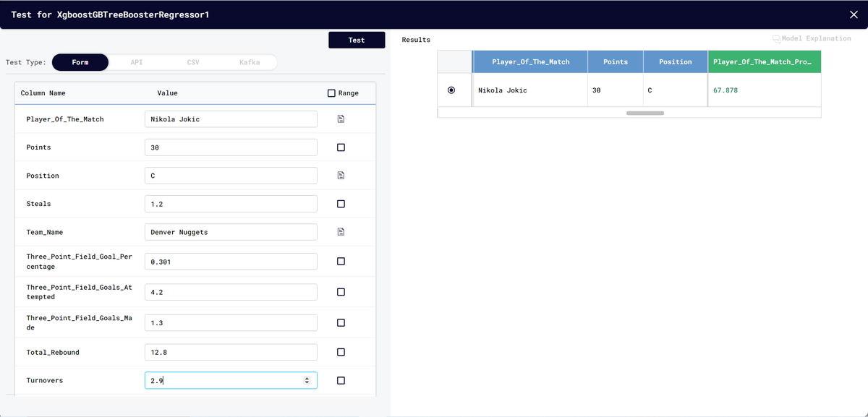Toggle range checkbox for Turnovers

coord(341,380)
